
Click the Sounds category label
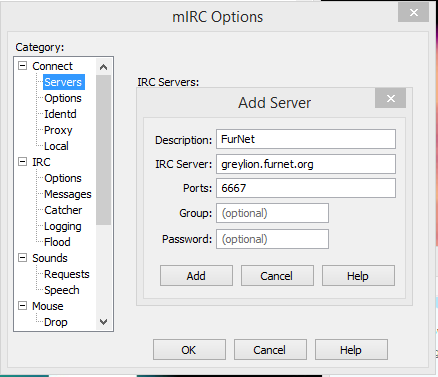pos(50,258)
